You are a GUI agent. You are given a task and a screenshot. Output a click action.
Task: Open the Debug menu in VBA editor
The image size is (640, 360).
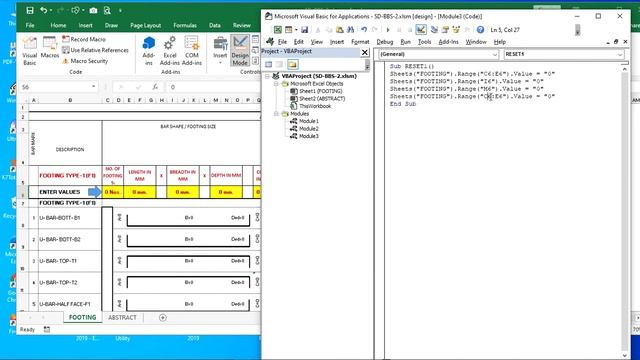point(384,42)
